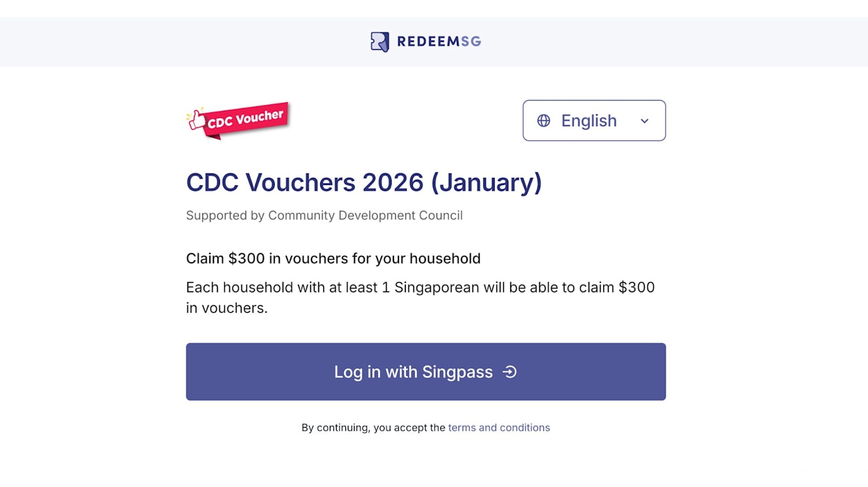Expand language options via chevron arrow

644,121
